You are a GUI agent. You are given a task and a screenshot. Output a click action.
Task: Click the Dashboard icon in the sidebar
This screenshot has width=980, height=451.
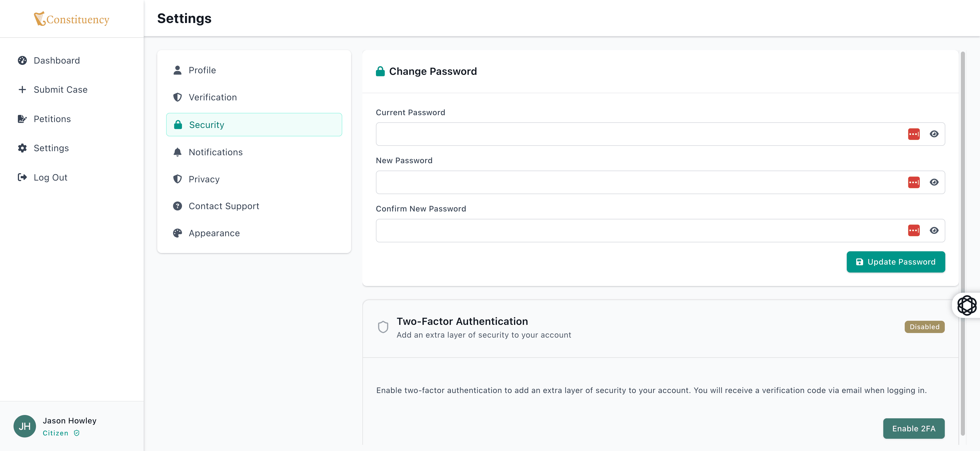point(22,60)
